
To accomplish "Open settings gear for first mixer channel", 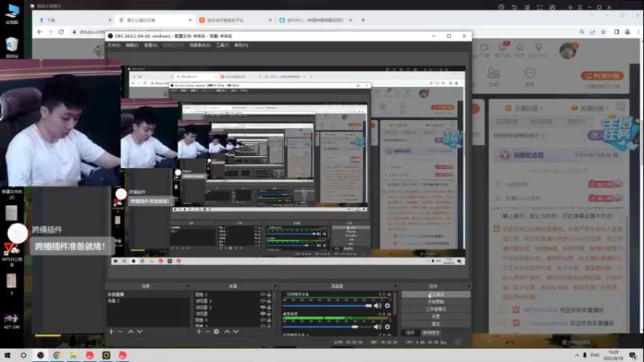I will [x=387, y=306].
